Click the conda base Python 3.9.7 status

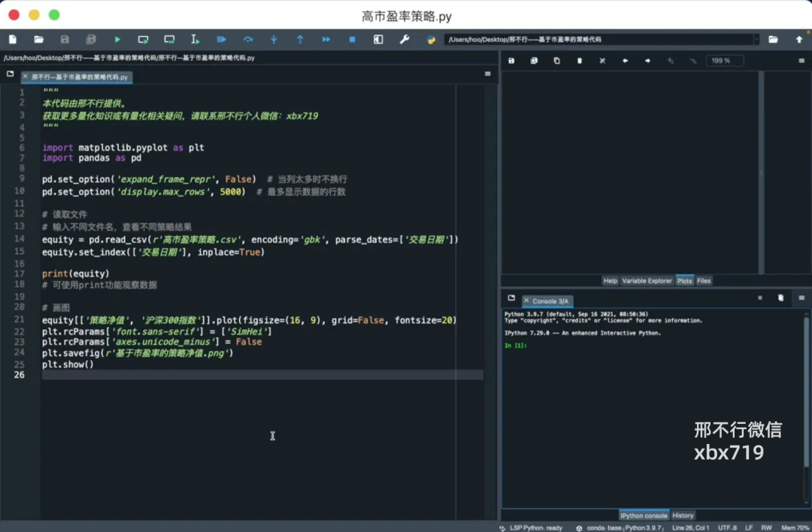(620, 527)
